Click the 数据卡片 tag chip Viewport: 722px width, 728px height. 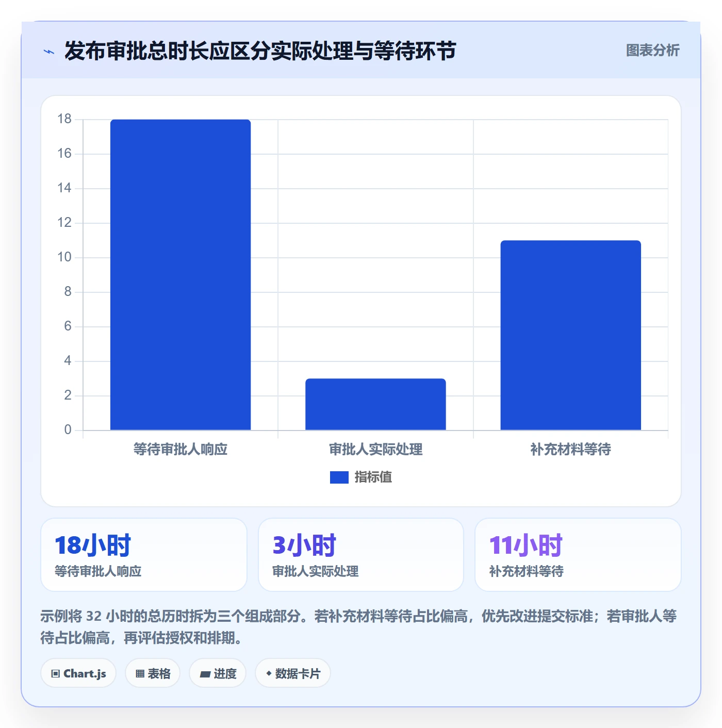coord(293,673)
